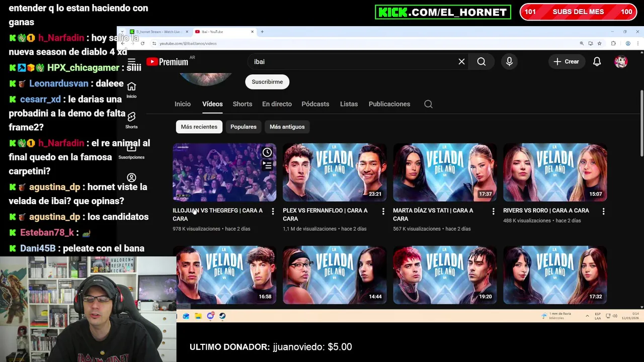The width and height of the screenshot is (644, 362).
Task: Play the 17:32 Velada thumbnail
Action: click(555, 275)
